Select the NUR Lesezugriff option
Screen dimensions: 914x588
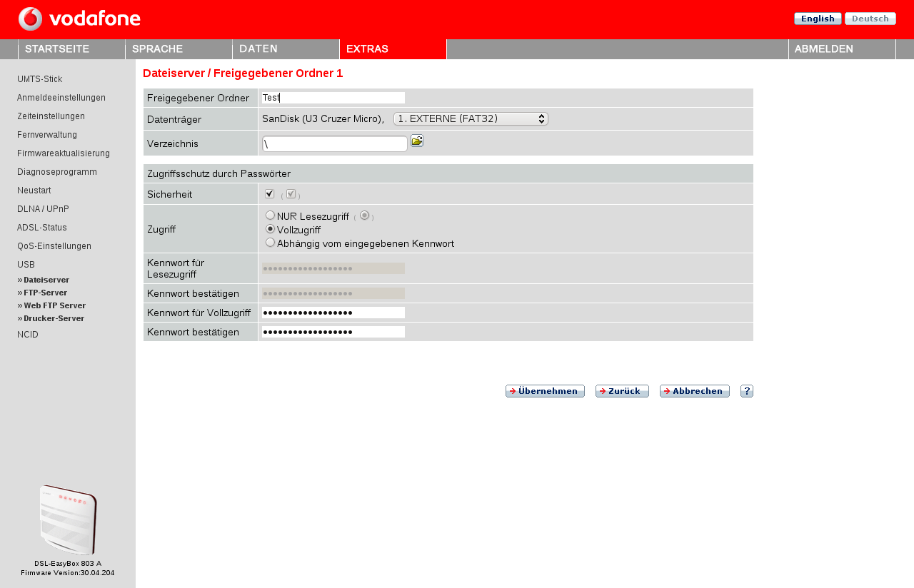[270, 214]
